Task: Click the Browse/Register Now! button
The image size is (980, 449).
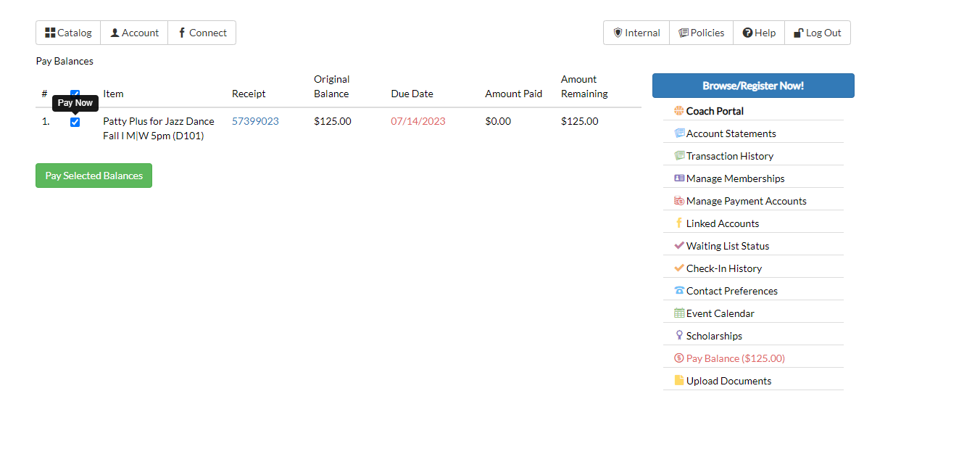Action: click(x=753, y=85)
